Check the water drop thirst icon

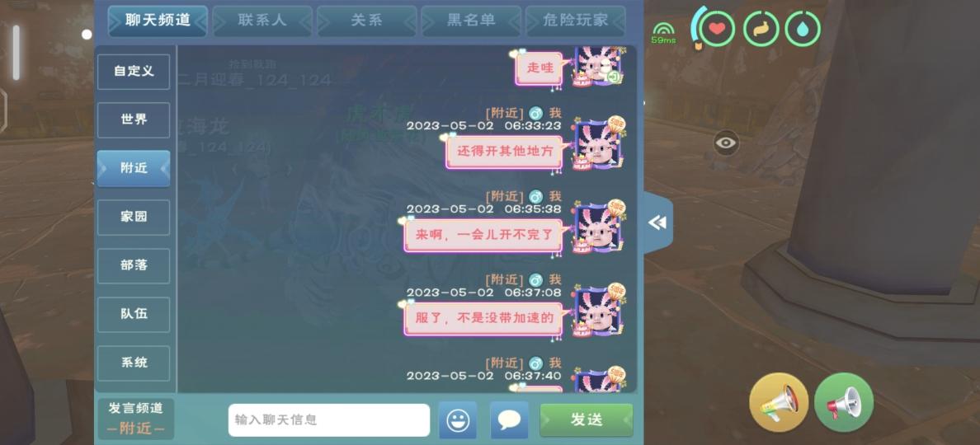[x=803, y=29]
